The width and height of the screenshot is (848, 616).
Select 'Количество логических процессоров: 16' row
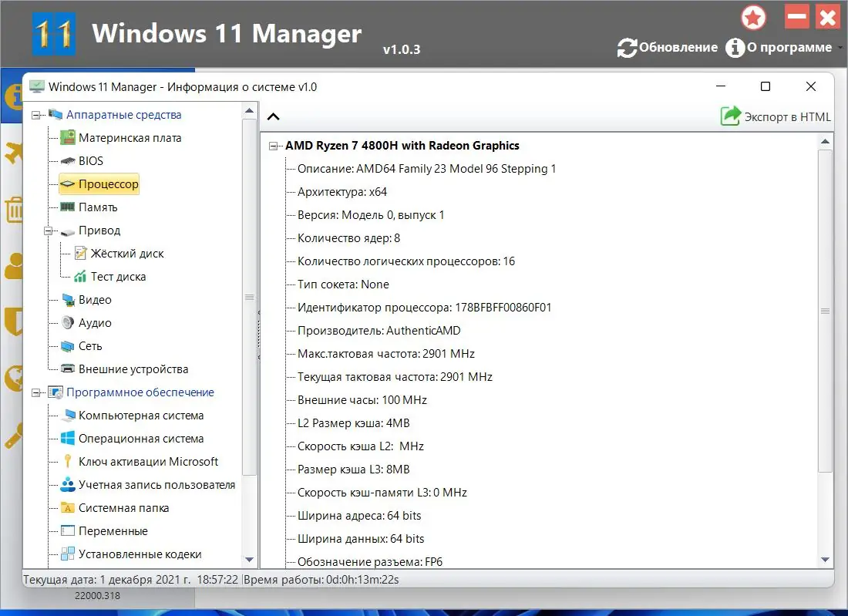tap(406, 261)
